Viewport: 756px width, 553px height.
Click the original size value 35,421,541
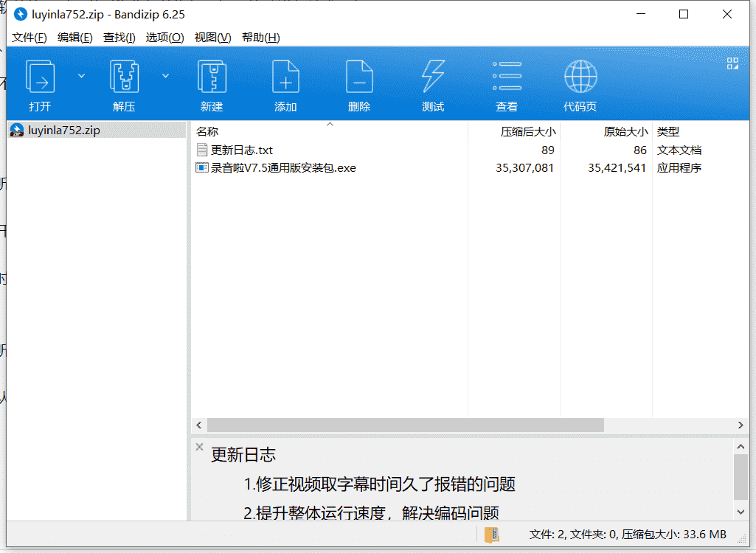[617, 168]
